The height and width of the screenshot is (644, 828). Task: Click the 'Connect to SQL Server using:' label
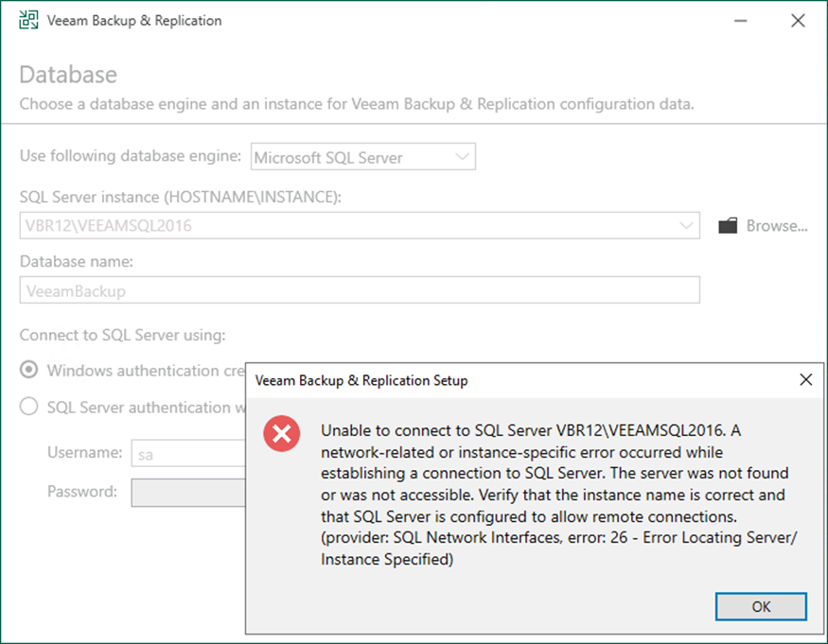pyautogui.click(x=122, y=335)
